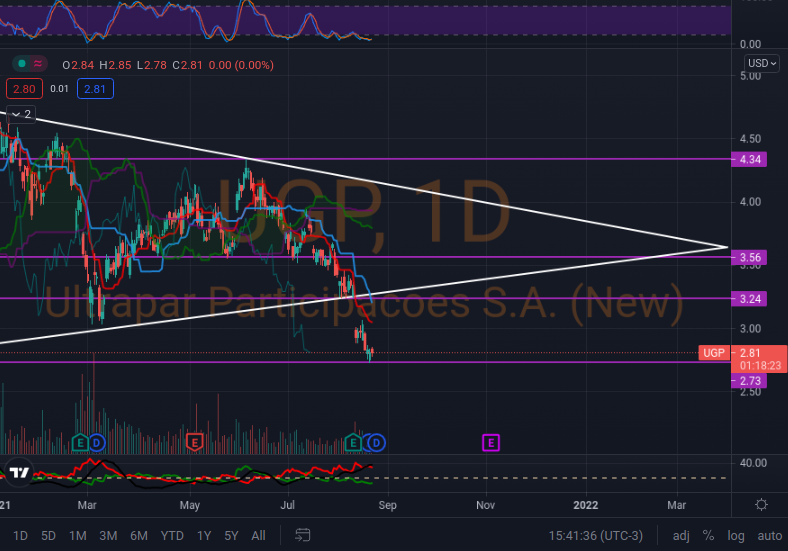Open the blue dividend D marker near March
This screenshot has height=551, width=788.
pos(97,443)
